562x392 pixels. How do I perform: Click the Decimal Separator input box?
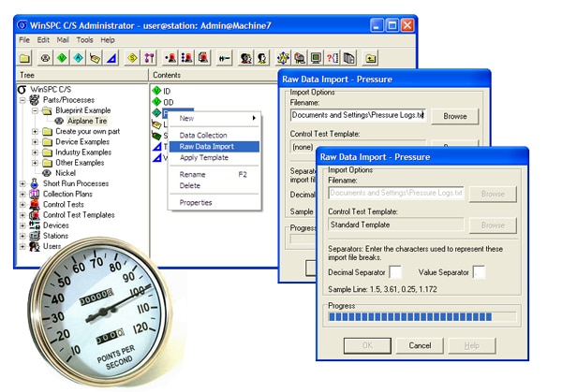point(395,271)
